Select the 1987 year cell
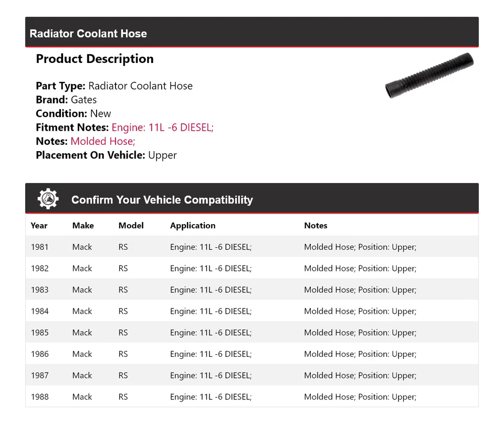 [39, 376]
